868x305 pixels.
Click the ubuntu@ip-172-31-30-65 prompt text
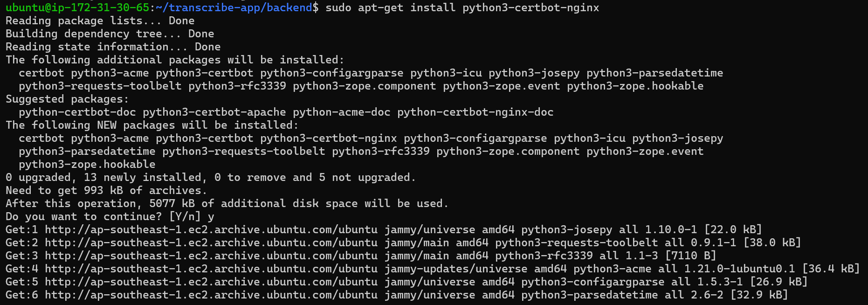point(77,7)
